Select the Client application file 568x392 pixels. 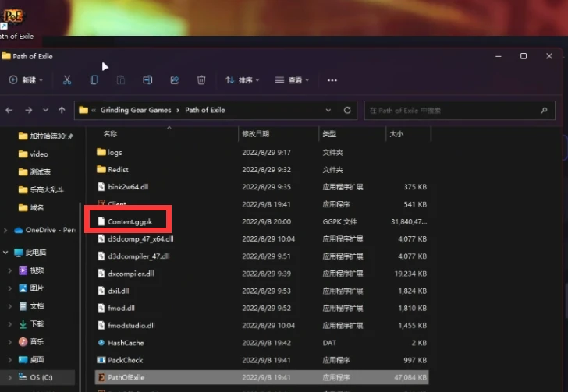pyautogui.click(x=263, y=204)
